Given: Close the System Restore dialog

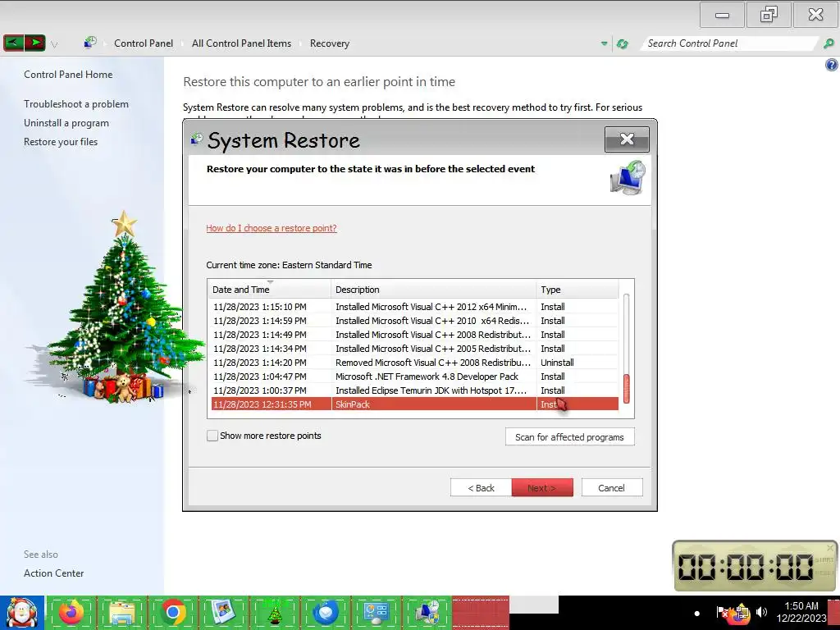Looking at the screenshot, I should (627, 139).
